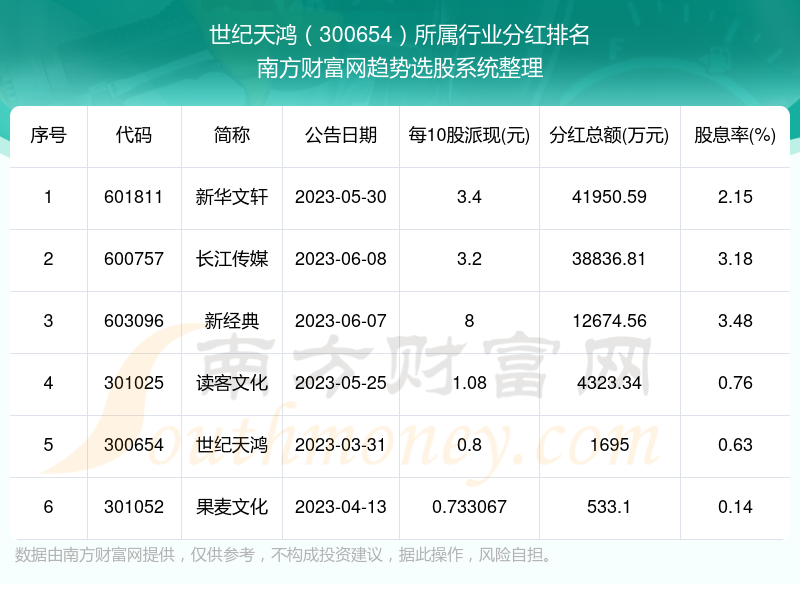
Task: Click the 果麦文化 stock name
Action: [x=232, y=507]
